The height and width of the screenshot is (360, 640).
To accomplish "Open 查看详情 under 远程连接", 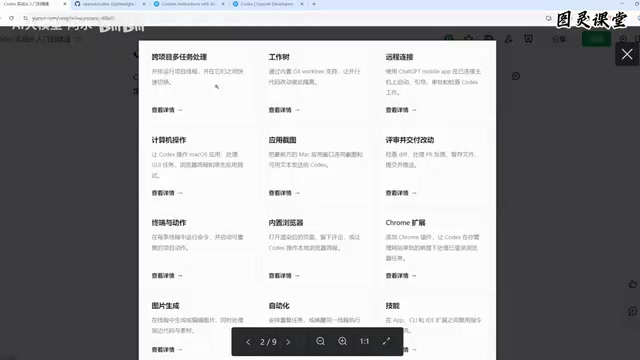I will click(401, 110).
